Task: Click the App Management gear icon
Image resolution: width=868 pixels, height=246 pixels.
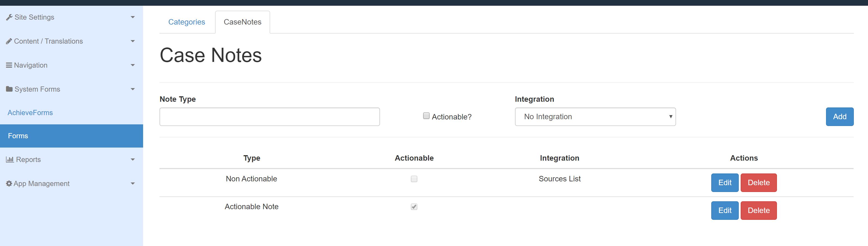Action: pos(9,183)
